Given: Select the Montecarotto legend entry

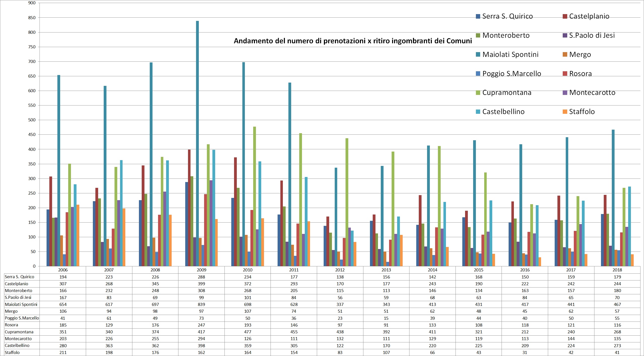Looking at the screenshot, I should click(589, 92).
